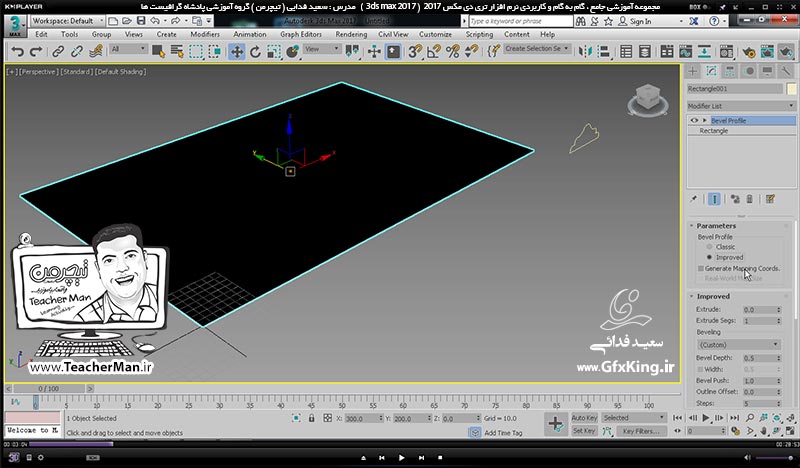
Task: Open the Modifiers menu
Action: click(205, 34)
